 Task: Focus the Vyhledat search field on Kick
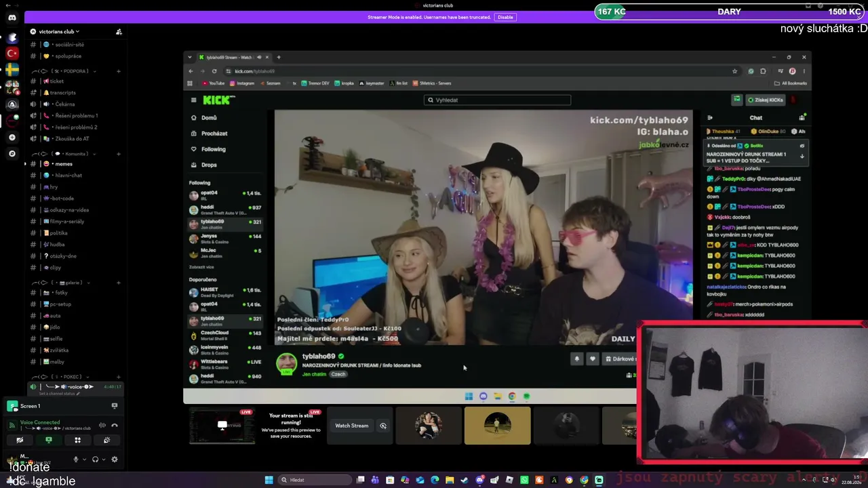pos(497,100)
